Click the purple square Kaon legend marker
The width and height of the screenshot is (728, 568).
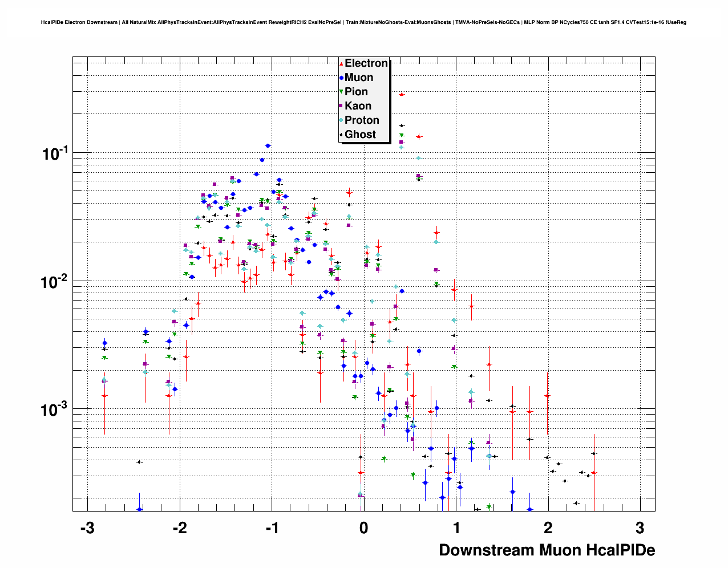(341, 106)
